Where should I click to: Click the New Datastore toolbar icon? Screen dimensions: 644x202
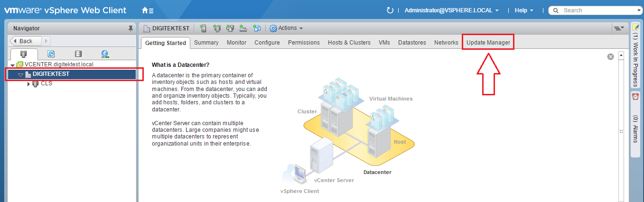pyautogui.click(x=230, y=28)
